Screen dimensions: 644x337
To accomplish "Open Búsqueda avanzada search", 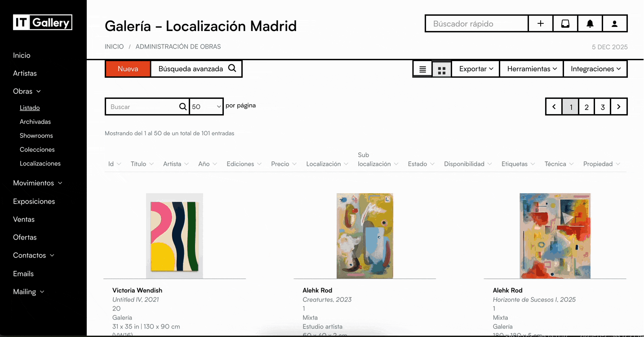I will click(x=196, y=69).
